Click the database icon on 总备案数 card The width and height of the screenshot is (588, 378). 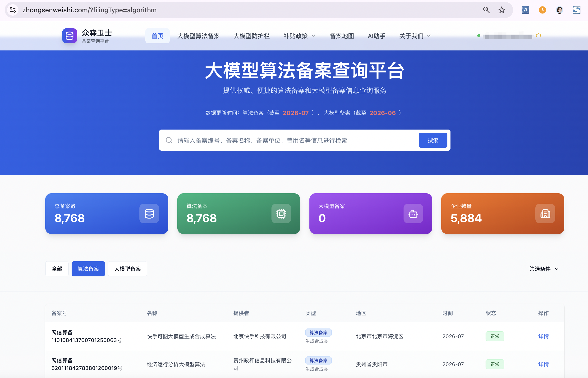pyautogui.click(x=149, y=214)
